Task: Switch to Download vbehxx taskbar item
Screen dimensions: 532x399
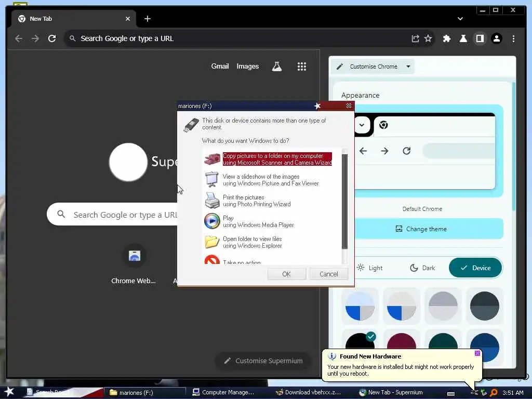Action: click(310, 393)
